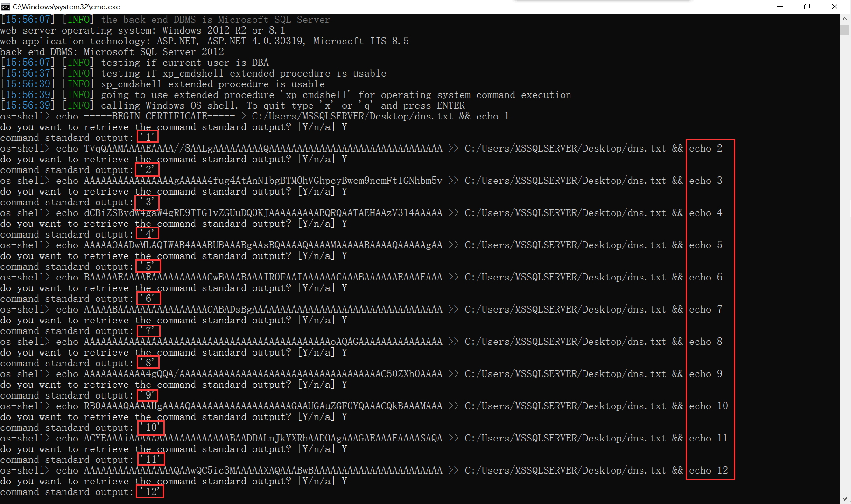Click the scrollbar up arrow
The height and width of the screenshot is (504, 851).
point(844,19)
